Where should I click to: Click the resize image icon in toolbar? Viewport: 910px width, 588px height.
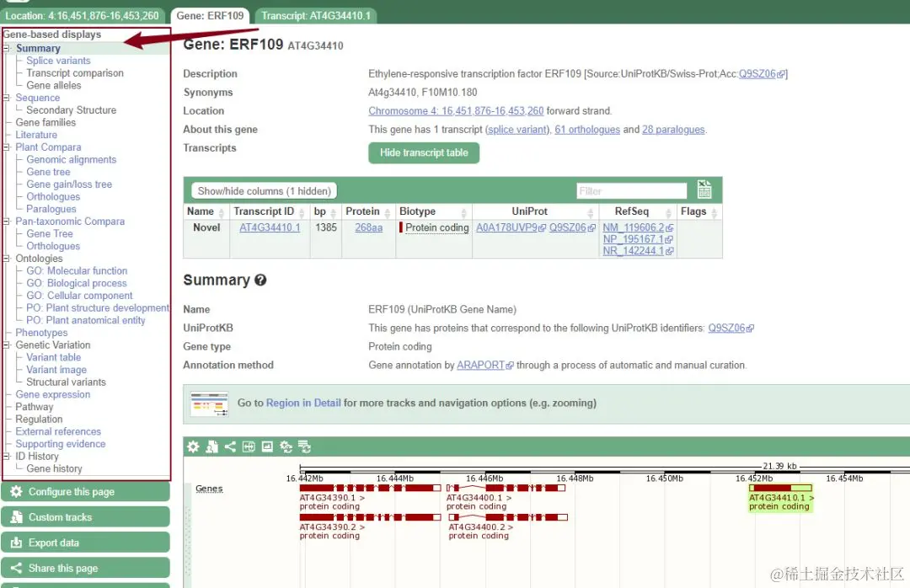[249, 446]
